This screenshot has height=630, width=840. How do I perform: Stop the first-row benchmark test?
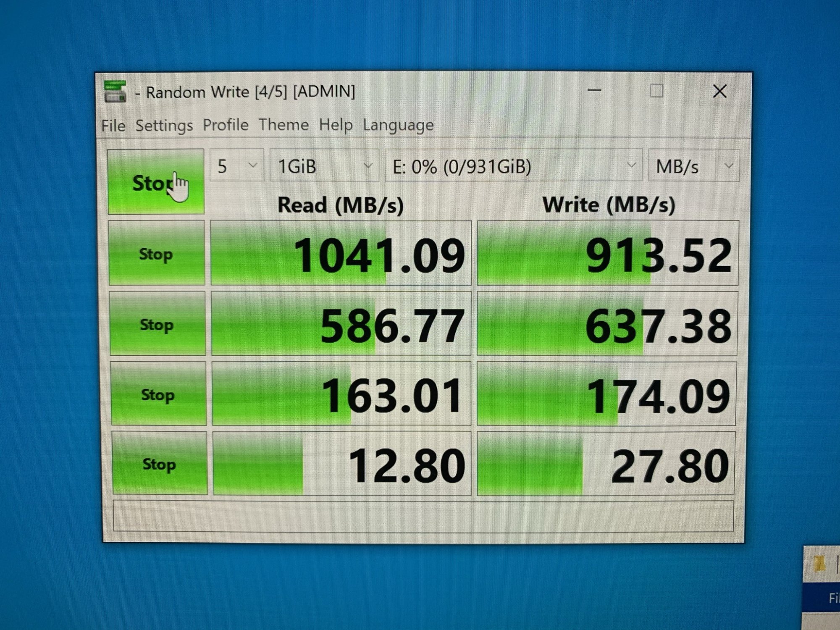(156, 253)
